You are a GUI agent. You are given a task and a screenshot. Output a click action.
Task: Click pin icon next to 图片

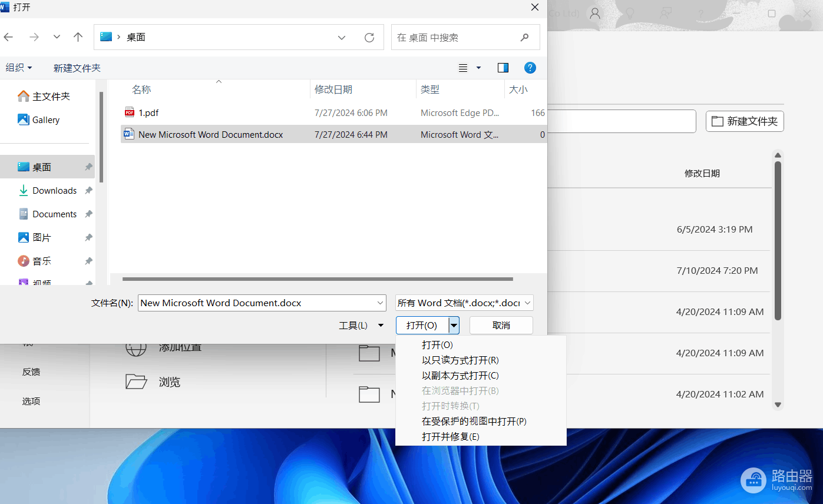pyautogui.click(x=88, y=237)
